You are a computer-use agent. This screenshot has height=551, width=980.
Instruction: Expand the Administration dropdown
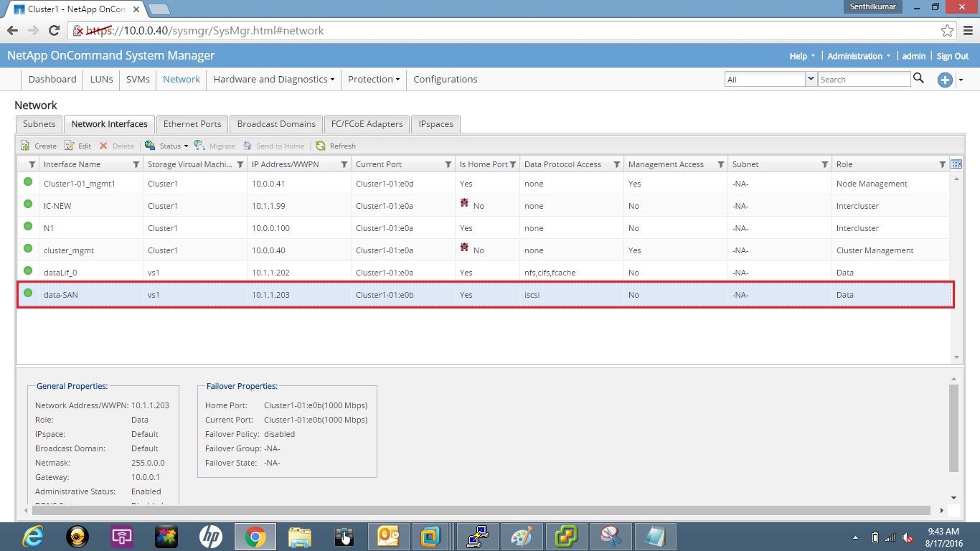click(x=858, y=55)
